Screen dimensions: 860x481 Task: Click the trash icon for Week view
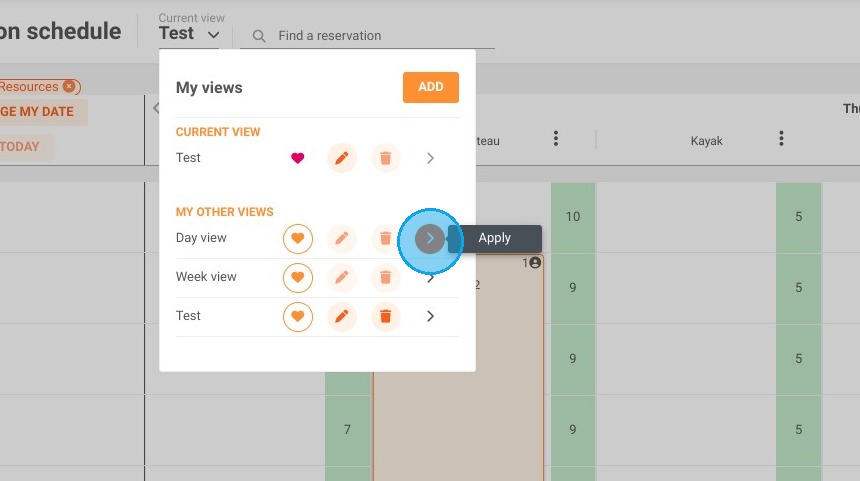[x=386, y=278]
